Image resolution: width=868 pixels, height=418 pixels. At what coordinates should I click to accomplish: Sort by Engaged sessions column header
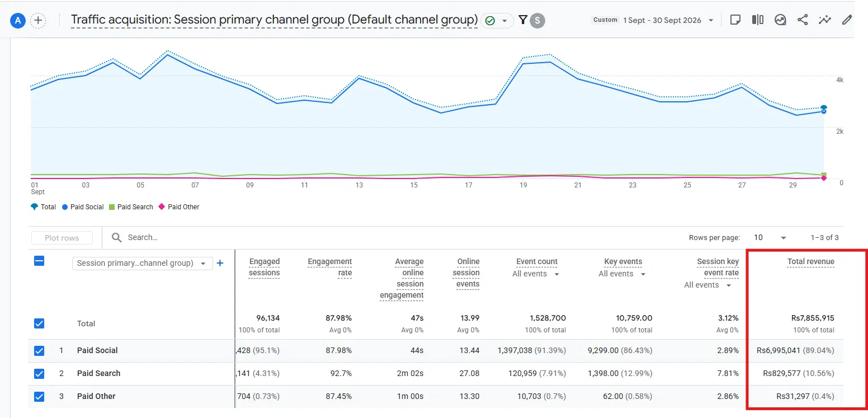tap(264, 267)
